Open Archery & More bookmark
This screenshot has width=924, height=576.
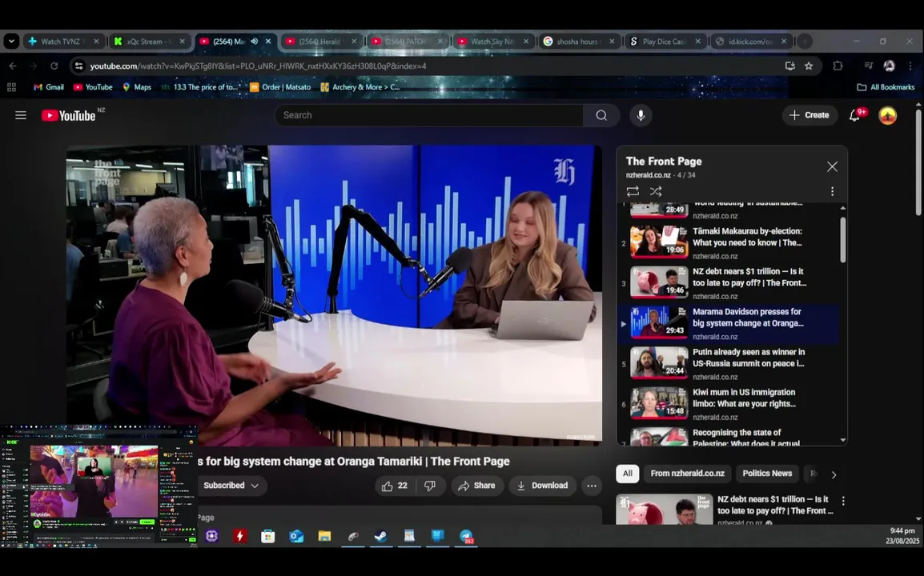pos(360,87)
